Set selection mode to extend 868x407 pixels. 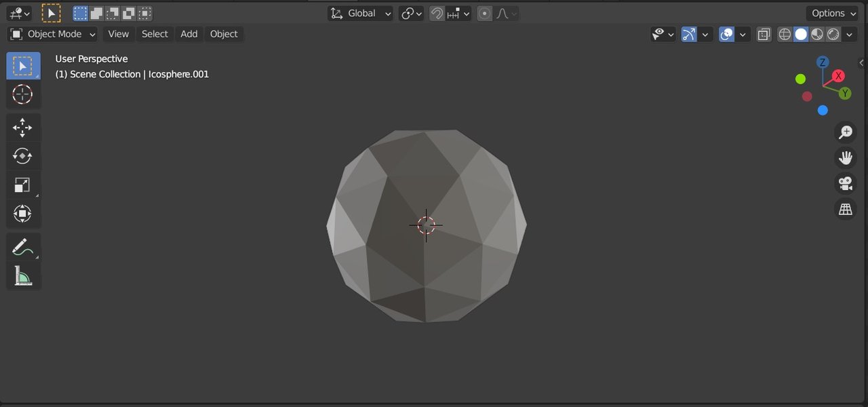97,13
